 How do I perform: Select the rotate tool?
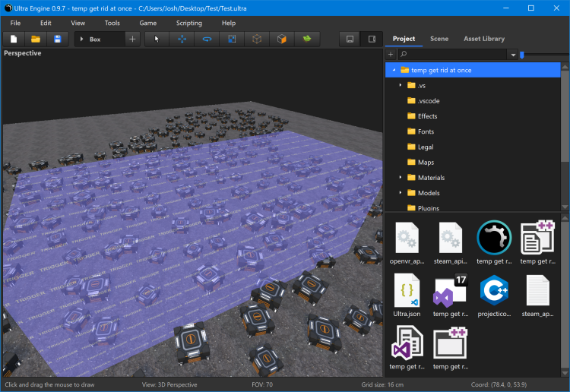click(207, 39)
